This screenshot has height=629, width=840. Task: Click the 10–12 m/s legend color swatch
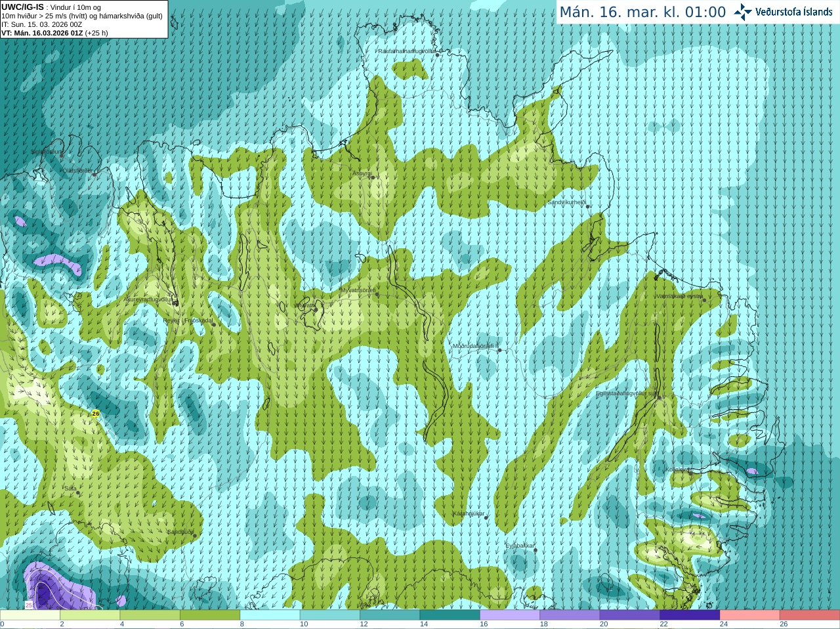(330, 615)
